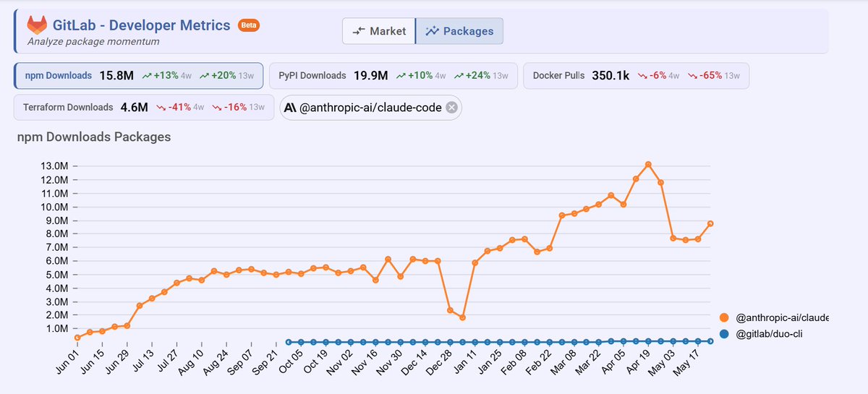Click the first blue duo-cli data point
The width and height of the screenshot is (868, 394).
pos(289,341)
